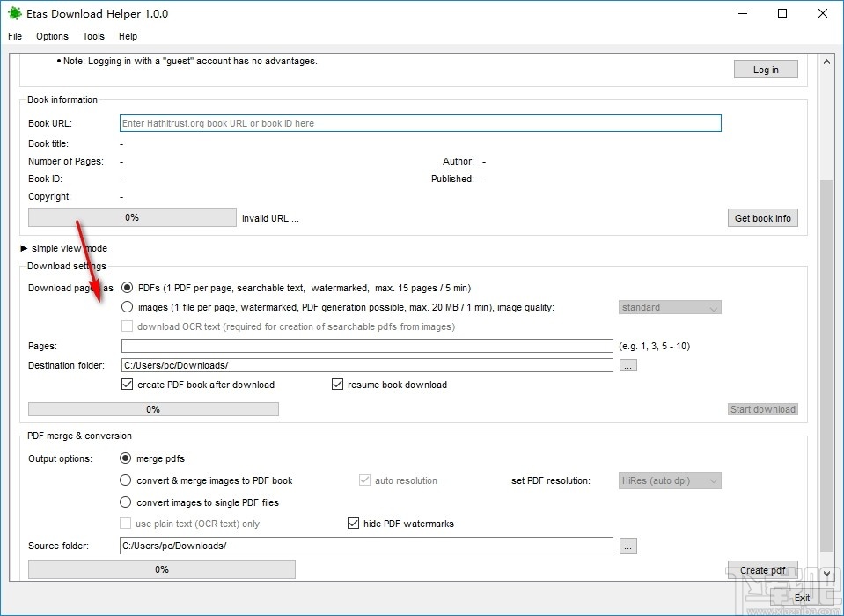Open the image quality dropdown

(669, 306)
